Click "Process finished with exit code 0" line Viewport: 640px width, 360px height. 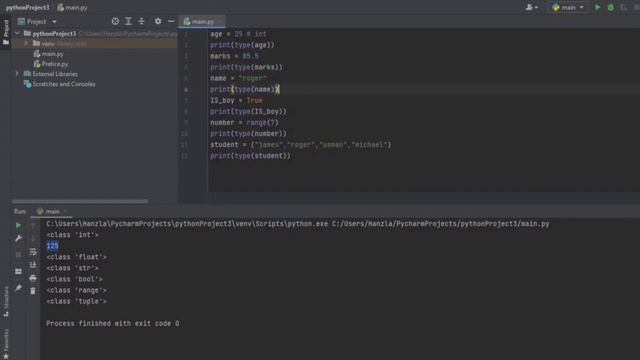[x=113, y=323]
